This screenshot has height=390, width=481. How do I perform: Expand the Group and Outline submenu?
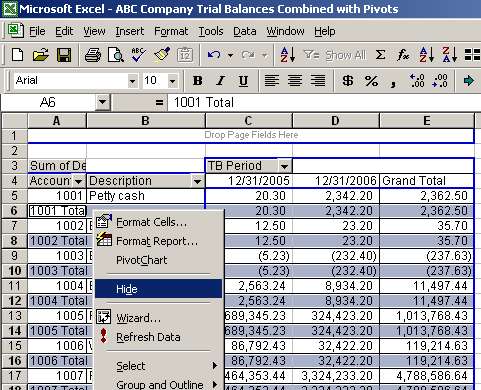click(x=159, y=384)
